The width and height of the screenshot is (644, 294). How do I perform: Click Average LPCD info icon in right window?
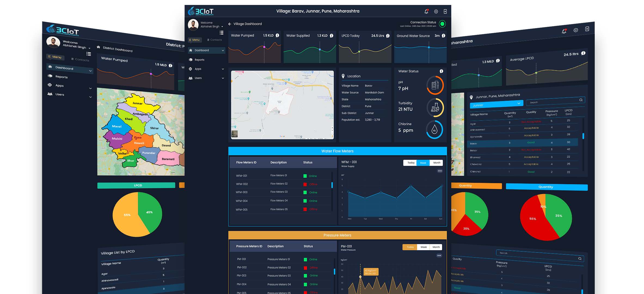coord(583,53)
